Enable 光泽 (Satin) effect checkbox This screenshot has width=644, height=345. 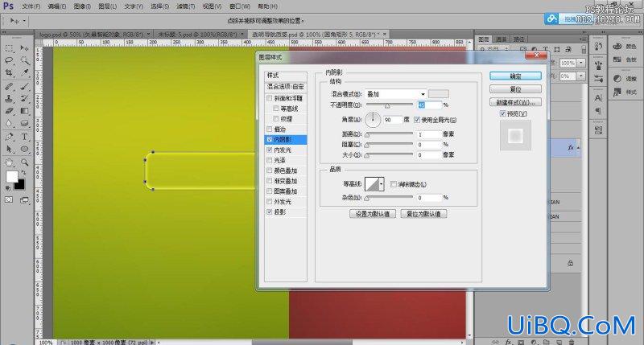(x=270, y=160)
